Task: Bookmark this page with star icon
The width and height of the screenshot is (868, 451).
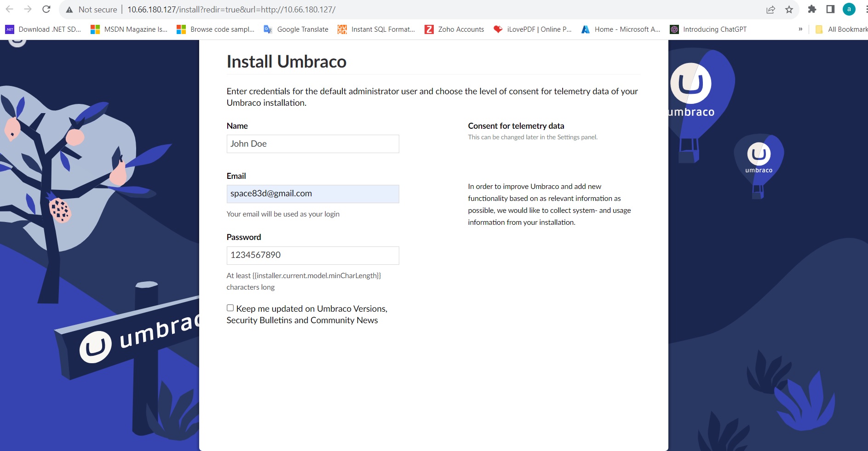Action: point(789,10)
